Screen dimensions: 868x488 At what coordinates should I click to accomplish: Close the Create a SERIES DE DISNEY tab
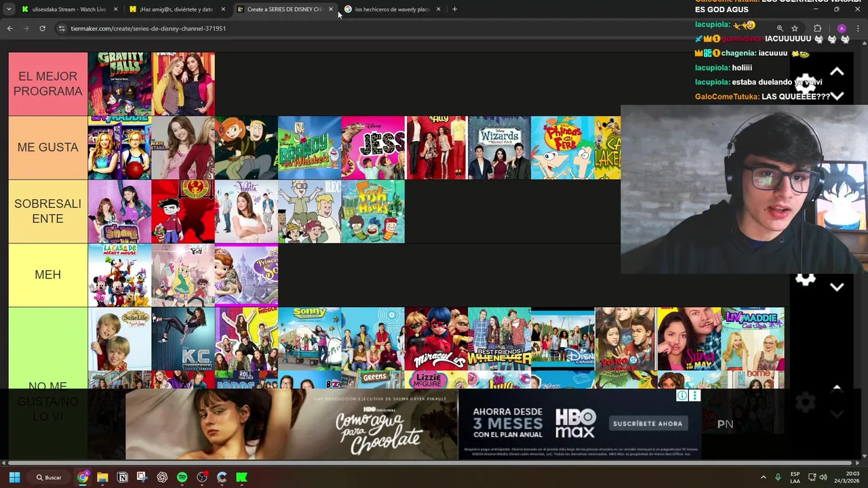click(331, 9)
